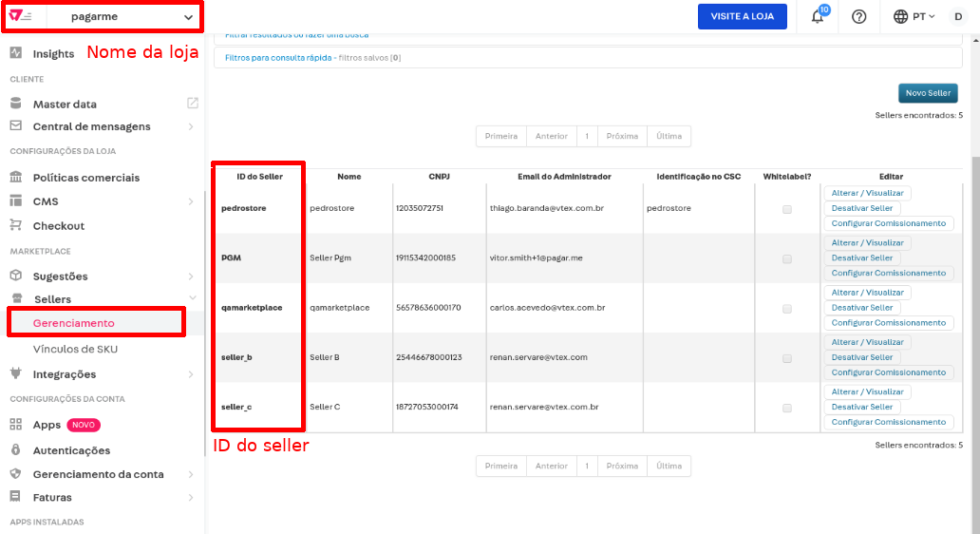
Task: Click the Insights sidebar icon
Action: pos(16,53)
